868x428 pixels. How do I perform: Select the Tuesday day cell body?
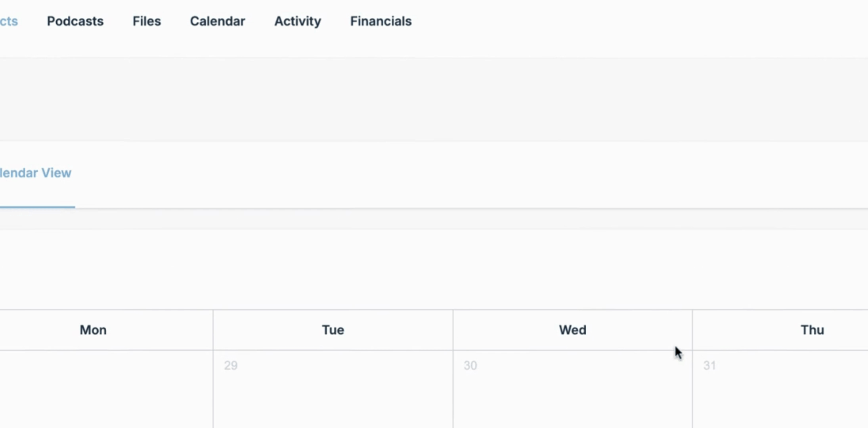click(x=333, y=390)
